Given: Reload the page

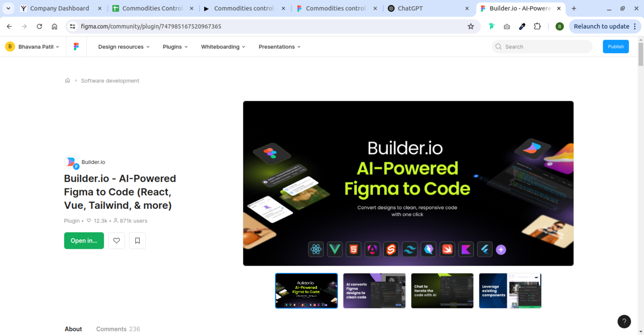Looking at the screenshot, I should (x=39, y=26).
